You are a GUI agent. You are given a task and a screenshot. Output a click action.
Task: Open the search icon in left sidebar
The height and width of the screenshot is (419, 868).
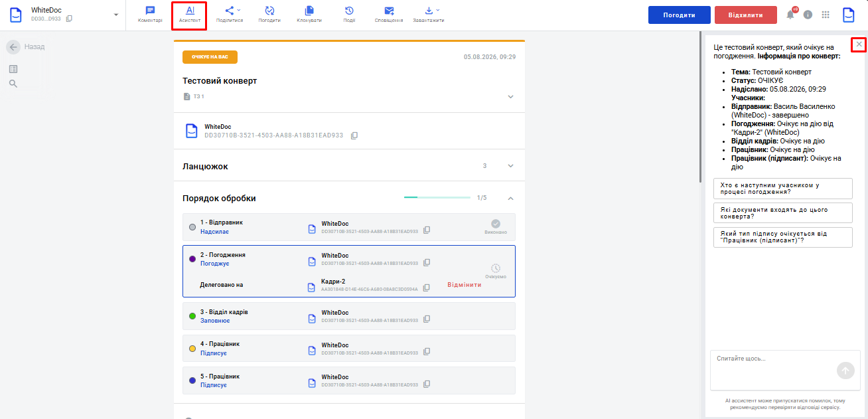tap(13, 84)
